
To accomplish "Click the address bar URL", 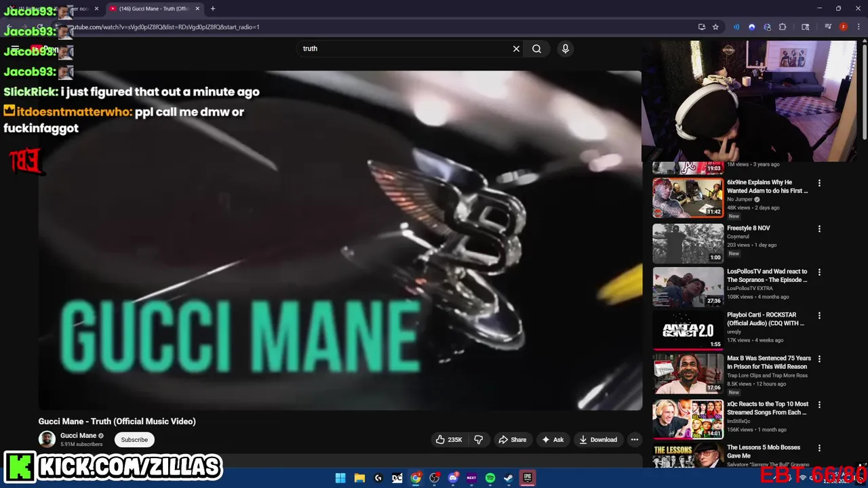I will [x=166, y=27].
